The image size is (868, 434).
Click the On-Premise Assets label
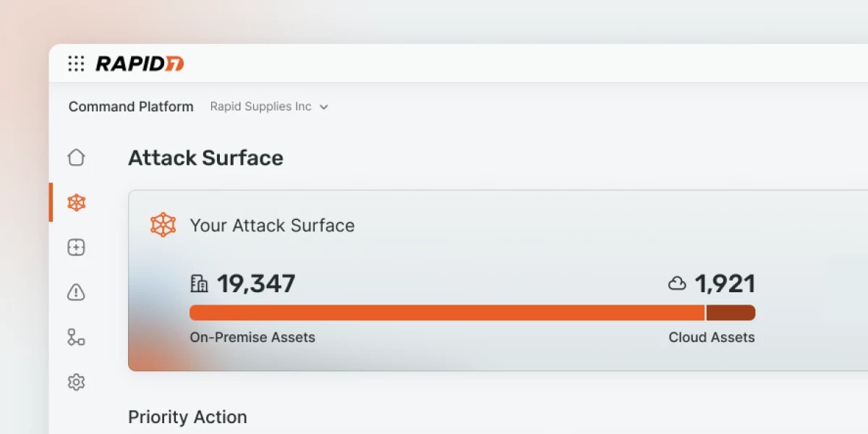tap(252, 337)
